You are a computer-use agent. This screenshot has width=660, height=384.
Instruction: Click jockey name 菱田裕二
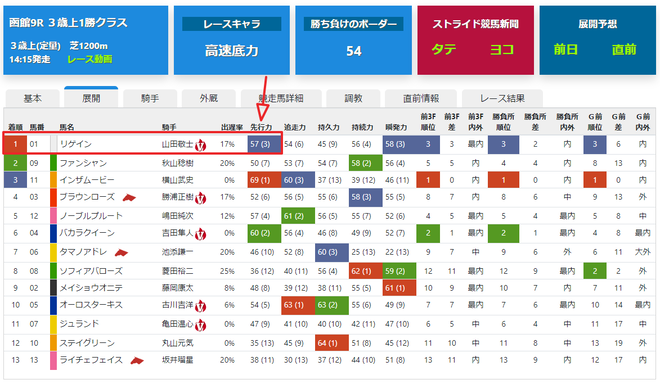click(x=178, y=271)
